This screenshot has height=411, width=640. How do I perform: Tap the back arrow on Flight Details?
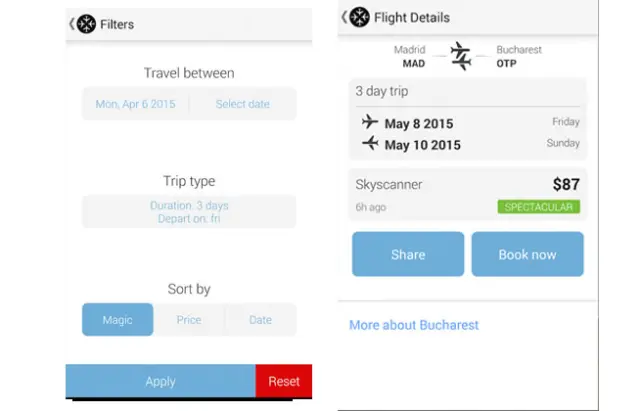click(x=344, y=17)
